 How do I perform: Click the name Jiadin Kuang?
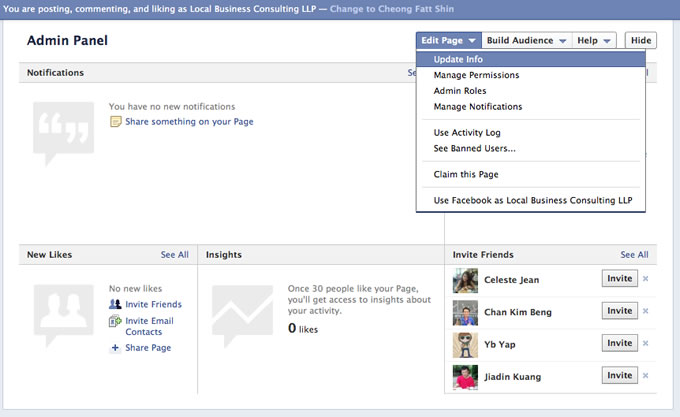[x=513, y=377]
